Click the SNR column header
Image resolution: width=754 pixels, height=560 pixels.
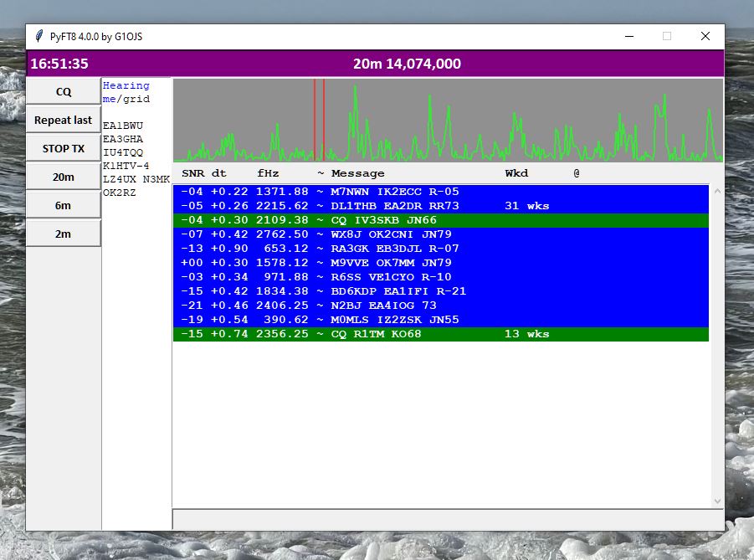click(x=192, y=173)
